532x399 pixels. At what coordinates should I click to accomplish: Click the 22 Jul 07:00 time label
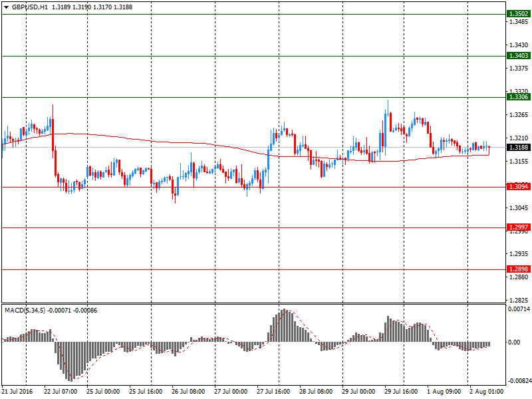click(x=61, y=392)
